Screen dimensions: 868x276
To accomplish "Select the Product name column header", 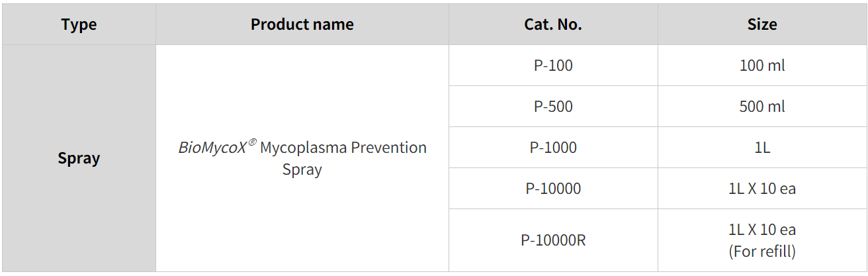I will 302,24.
